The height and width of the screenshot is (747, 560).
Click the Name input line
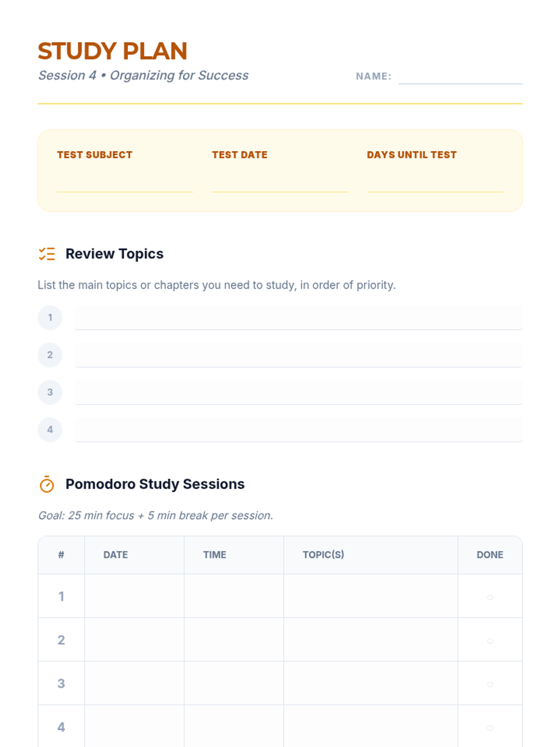click(x=460, y=77)
